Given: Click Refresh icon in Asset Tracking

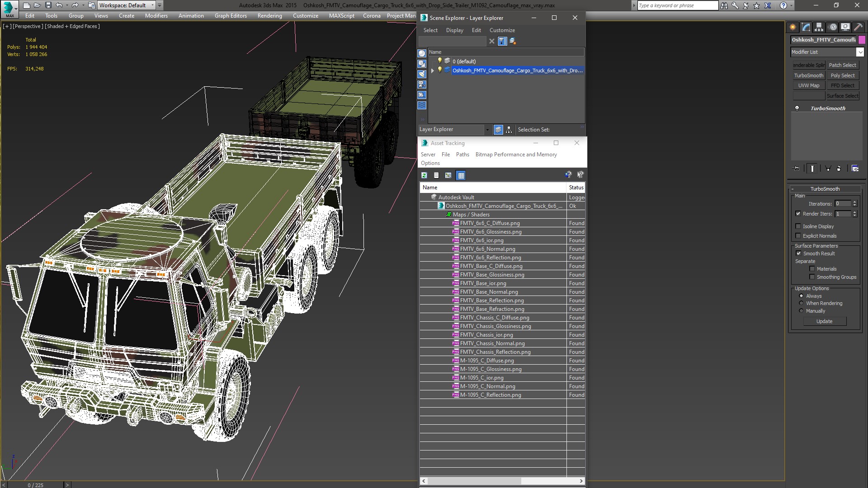Looking at the screenshot, I should tap(424, 175).
